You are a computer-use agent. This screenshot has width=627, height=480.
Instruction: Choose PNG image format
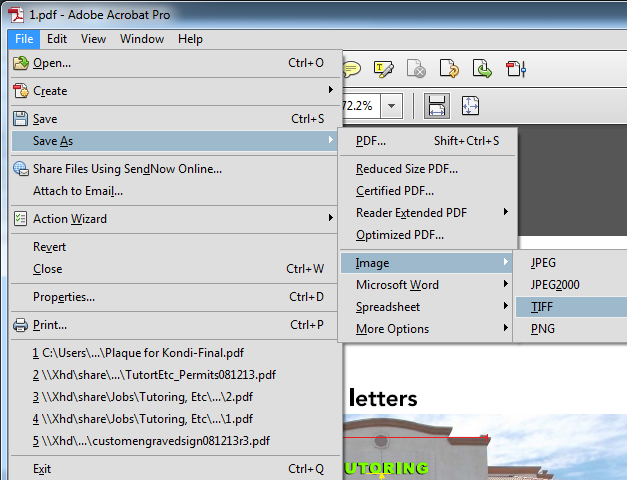tap(571, 329)
